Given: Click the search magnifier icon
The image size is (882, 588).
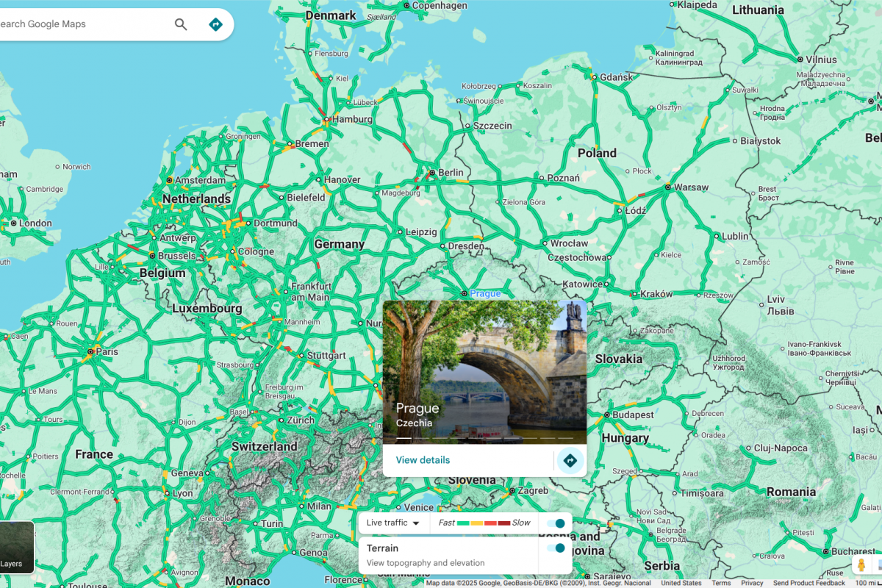Looking at the screenshot, I should pos(181,24).
